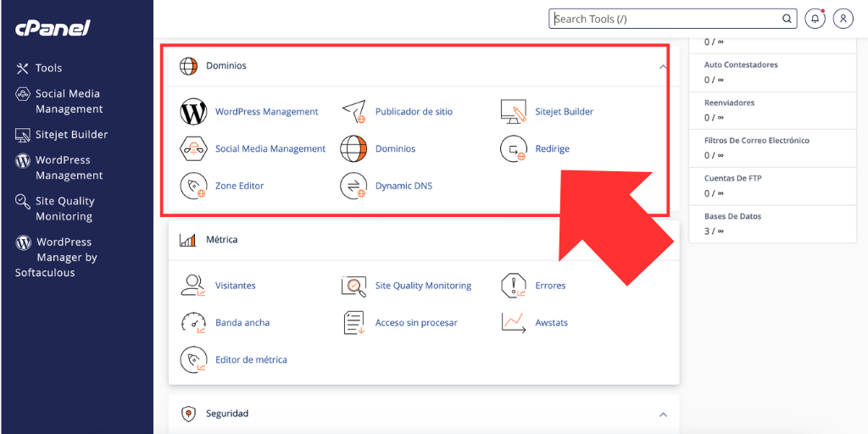This screenshot has height=434, width=868.
Task: Open WordPress Management in sidebar
Action: click(70, 168)
